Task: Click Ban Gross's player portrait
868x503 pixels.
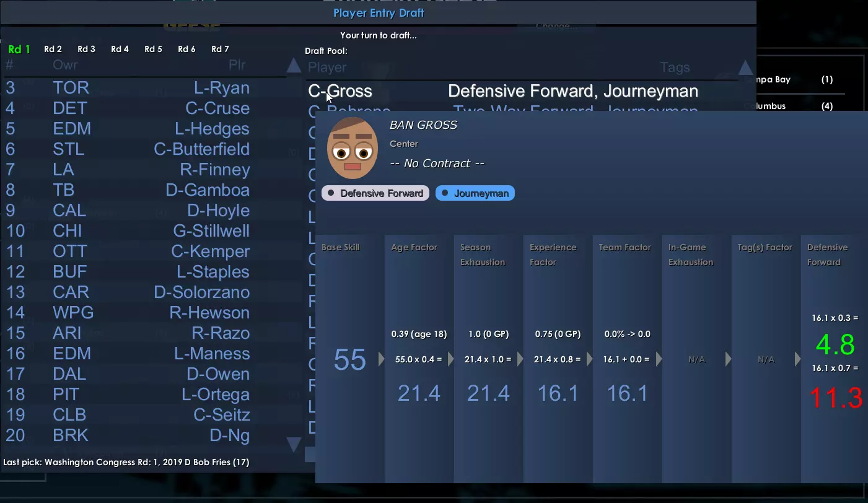Action: pos(353,149)
